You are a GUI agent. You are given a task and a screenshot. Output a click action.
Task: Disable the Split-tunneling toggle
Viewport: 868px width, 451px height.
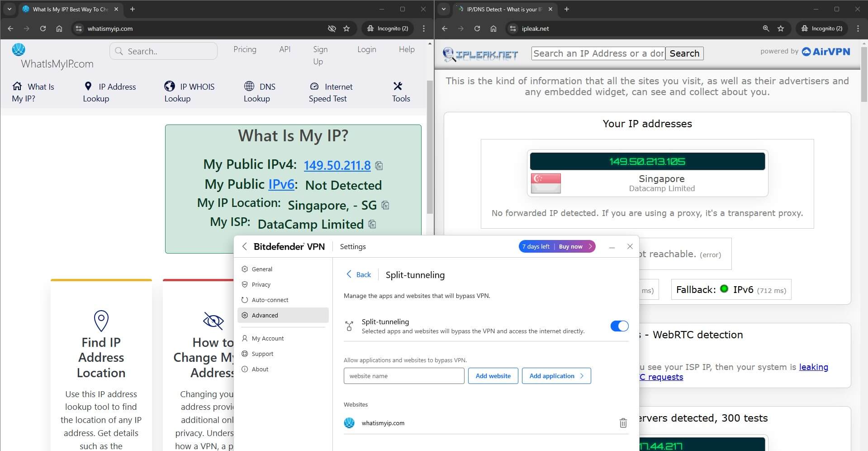(x=619, y=326)
